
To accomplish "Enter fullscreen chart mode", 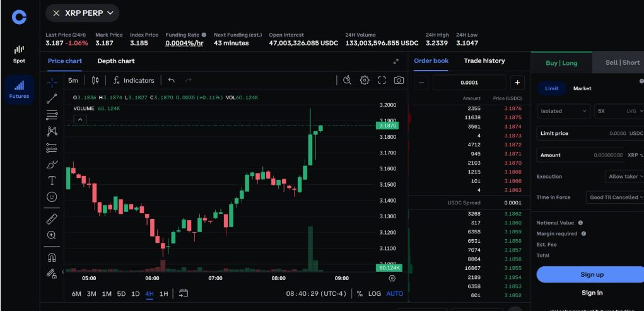I will [382, 80].
